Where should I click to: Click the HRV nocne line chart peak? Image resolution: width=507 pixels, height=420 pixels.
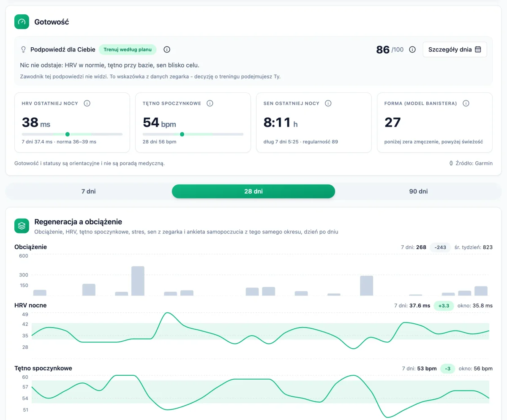coord(168,313)
